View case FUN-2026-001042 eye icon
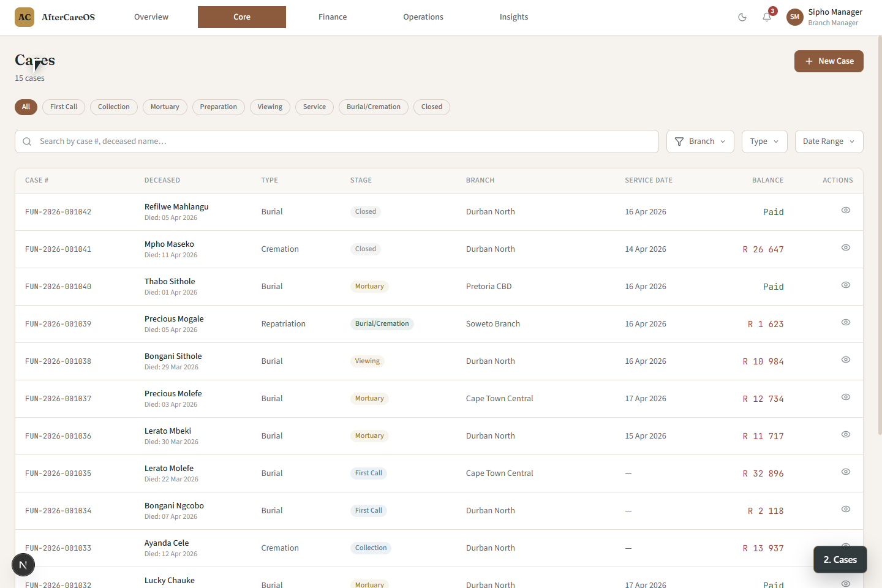 [846, 210]
